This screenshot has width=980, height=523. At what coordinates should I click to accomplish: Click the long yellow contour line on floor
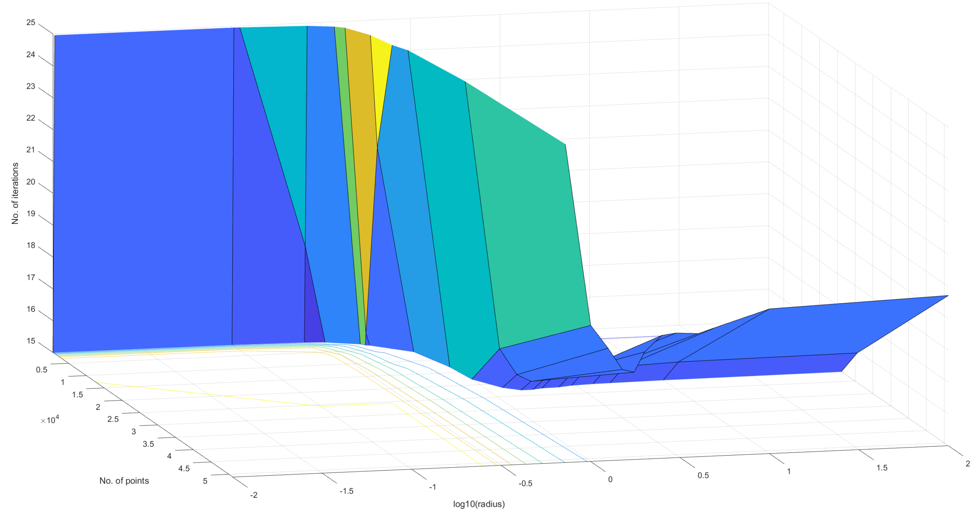click(228, 397)
